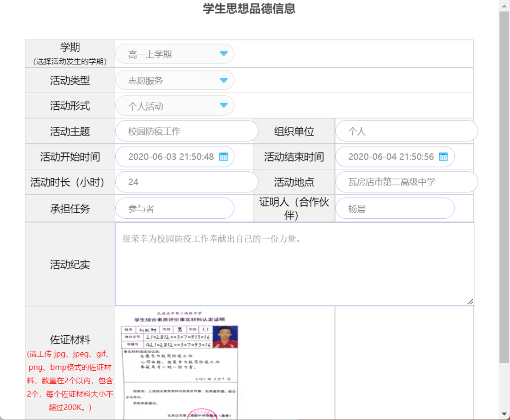Click the textarea resize handle corner
The height and width of the screenshot is (420, 510).
(470, 301)
